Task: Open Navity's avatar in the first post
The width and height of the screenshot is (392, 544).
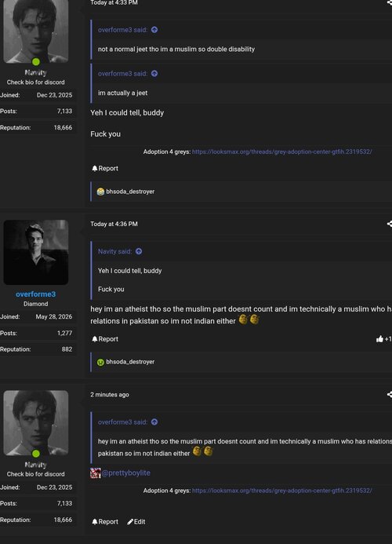Action: 36,31
